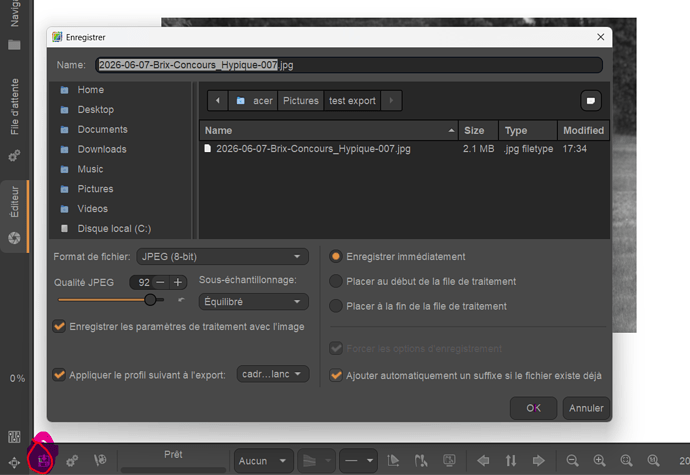This screenshot has height=475, width=690.
Task: Sort file list by Size column
Action: tap(478, 130)
